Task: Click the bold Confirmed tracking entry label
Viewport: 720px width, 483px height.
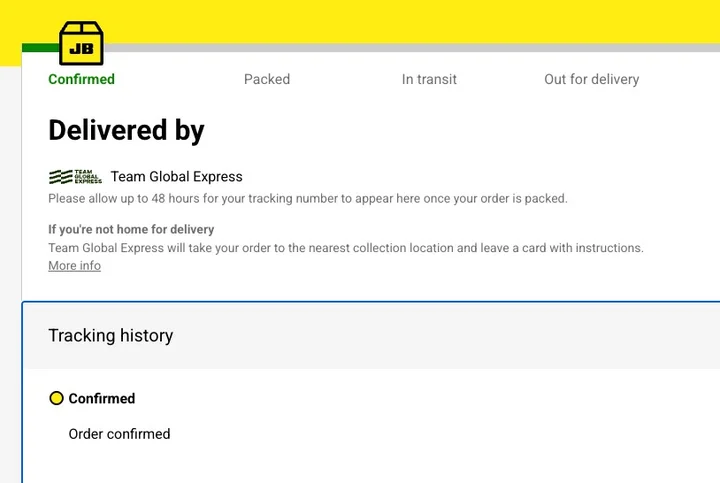Action: click(102, 398)
